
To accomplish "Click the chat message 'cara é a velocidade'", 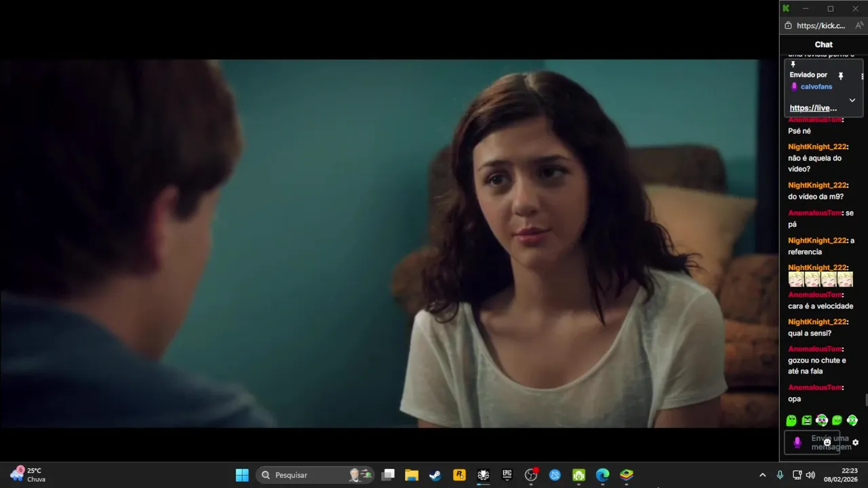I will click(x=821, y=306).
